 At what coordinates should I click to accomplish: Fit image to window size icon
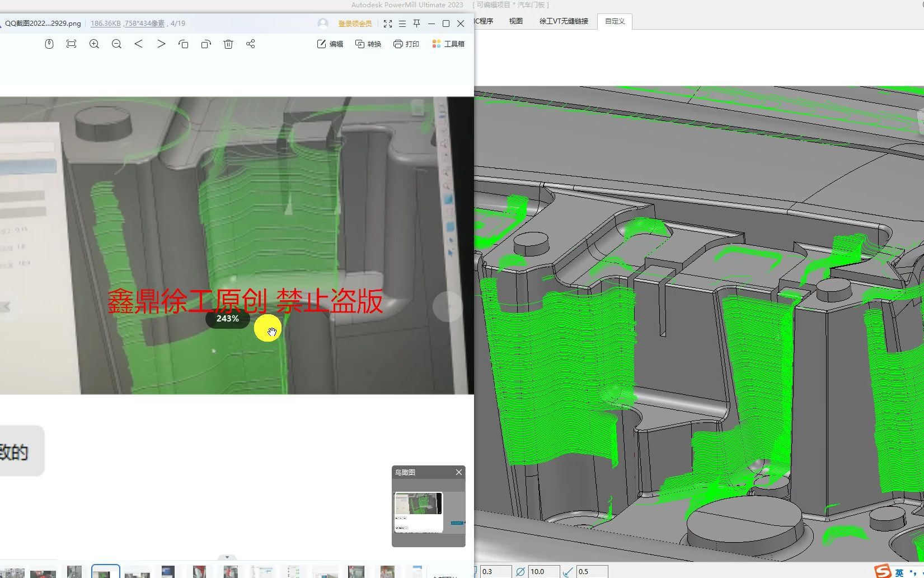pos(71,44)
